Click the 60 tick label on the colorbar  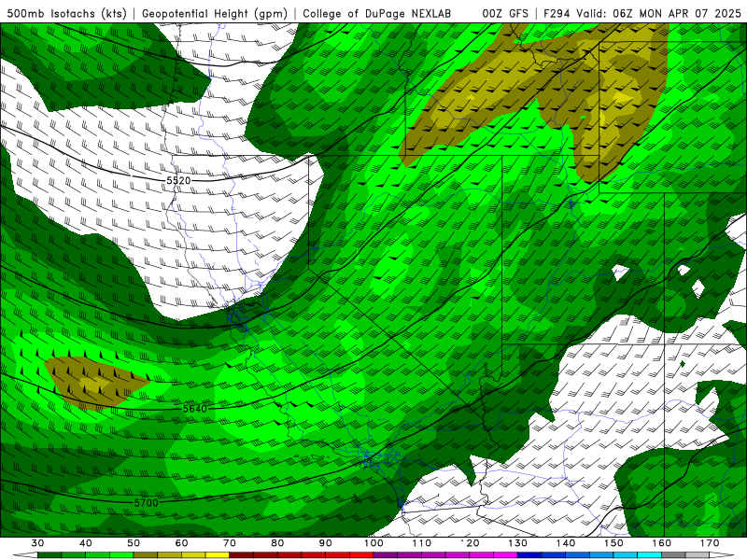[x=181, y=543]
